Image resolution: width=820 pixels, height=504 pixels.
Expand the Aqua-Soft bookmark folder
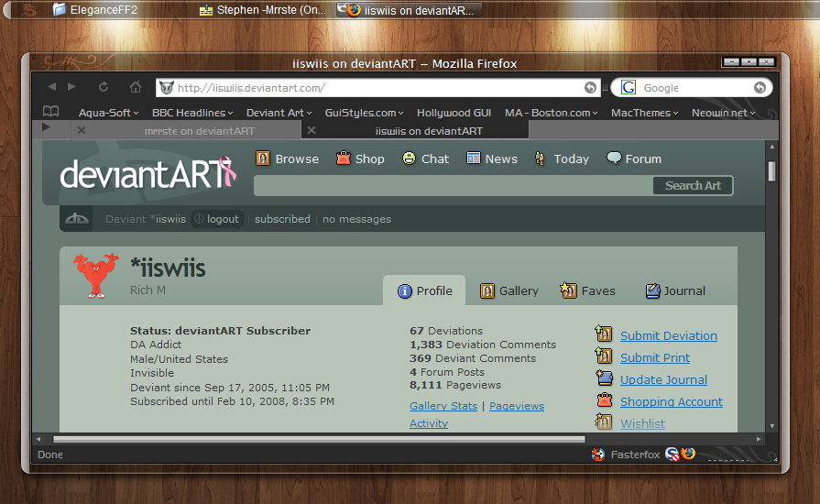click(x=109, y=113)
